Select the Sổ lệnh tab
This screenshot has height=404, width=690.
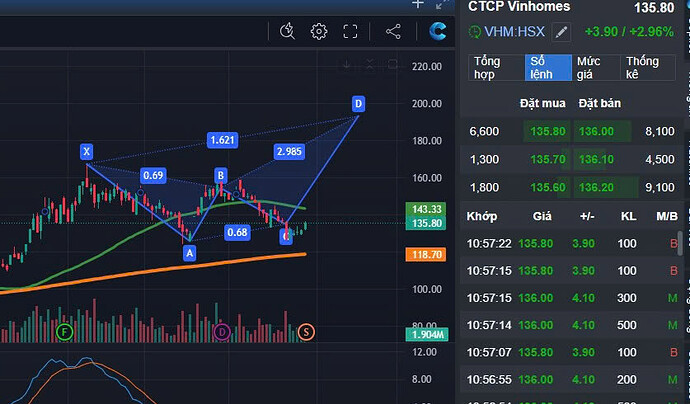point(548,67)
